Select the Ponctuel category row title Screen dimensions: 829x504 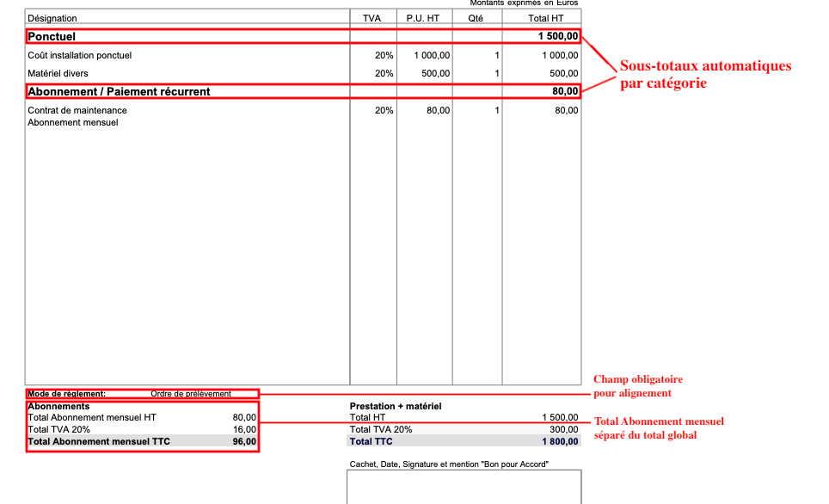coord(52,36)
